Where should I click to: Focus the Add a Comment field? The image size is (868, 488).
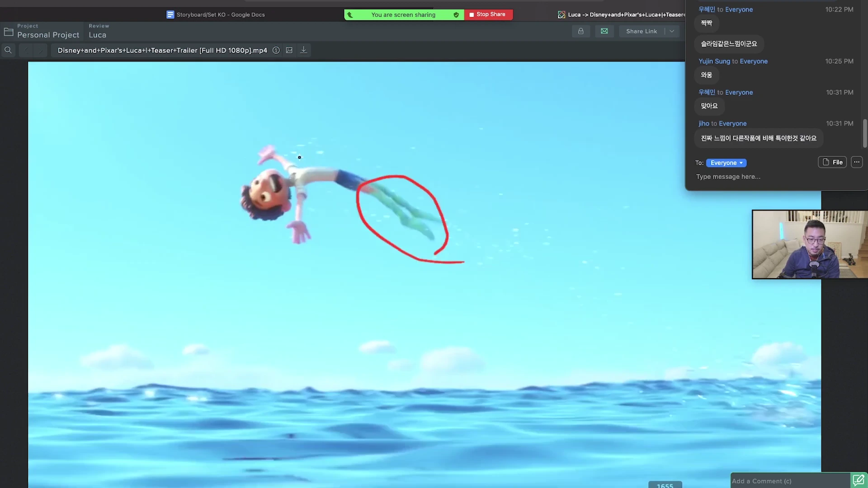click(790, 481)
